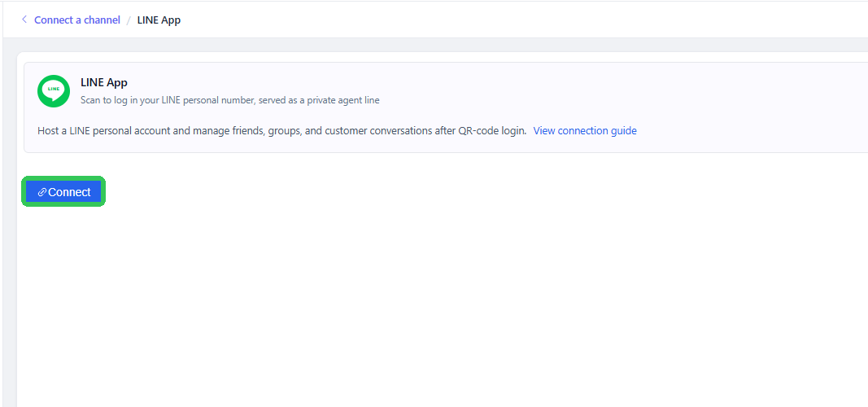Click the back chevron beside Connect a channel
The height and width of the screenshot is (407, 868).
click(x=24, y=20)
